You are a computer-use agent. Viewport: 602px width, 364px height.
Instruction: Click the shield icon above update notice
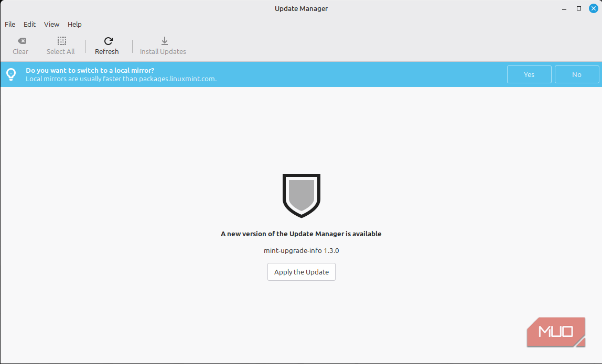[x=302, y=195]
